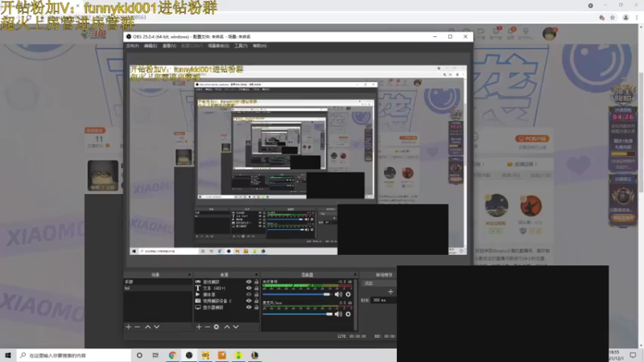Image resolution: width=644 pixels, height=362 pixels.
Task: Select the display capture source row
Action: point(227,307)
